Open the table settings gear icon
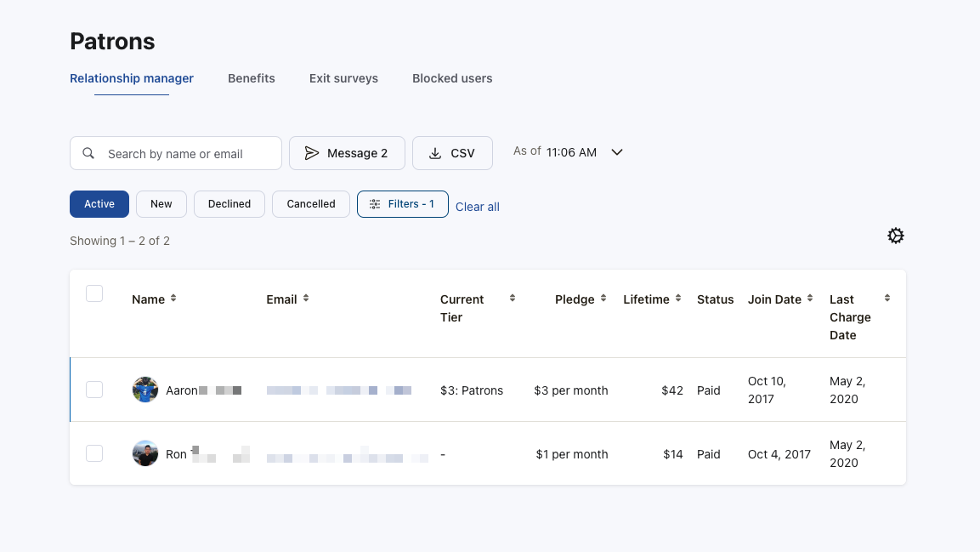This screenshot has width=980, height=552. (896, 235)
